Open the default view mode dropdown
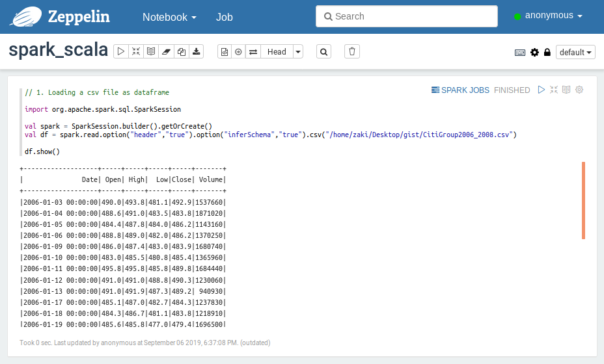Screen dimensions: 604x364 pyautogui.click(x=575, y=52)
